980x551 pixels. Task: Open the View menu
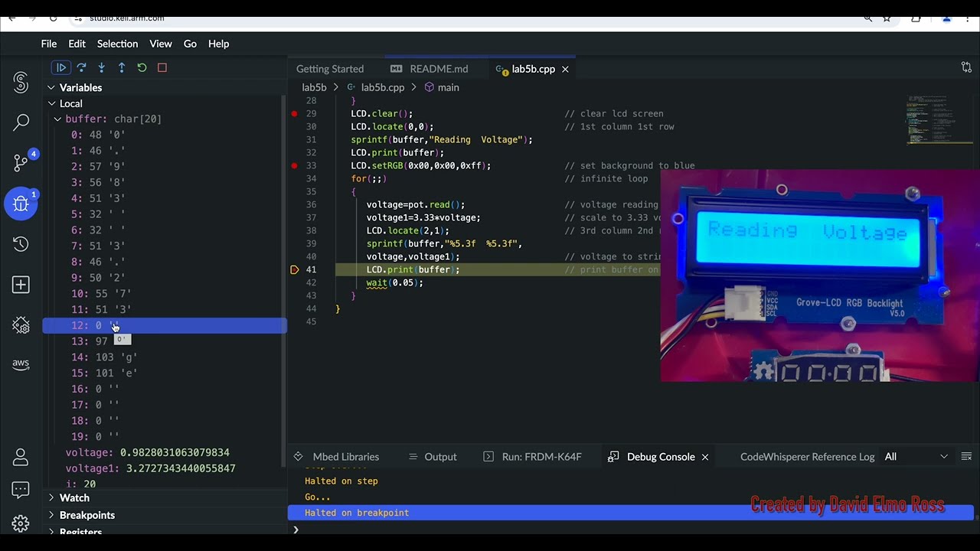pos(161,44)
